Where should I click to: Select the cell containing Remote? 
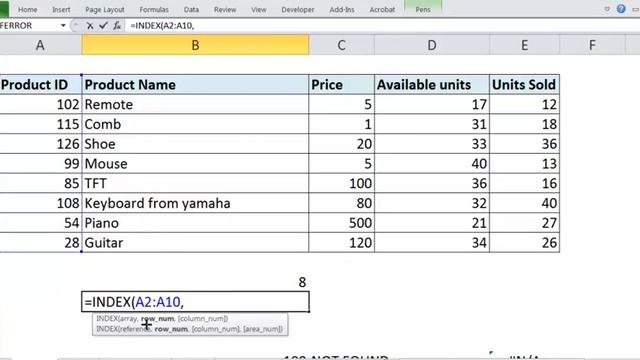(195, 104)
